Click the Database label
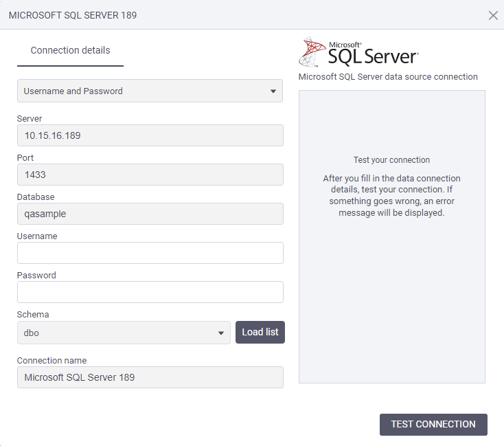The width and height of the screenshot is (504, 446). [36, 197]
